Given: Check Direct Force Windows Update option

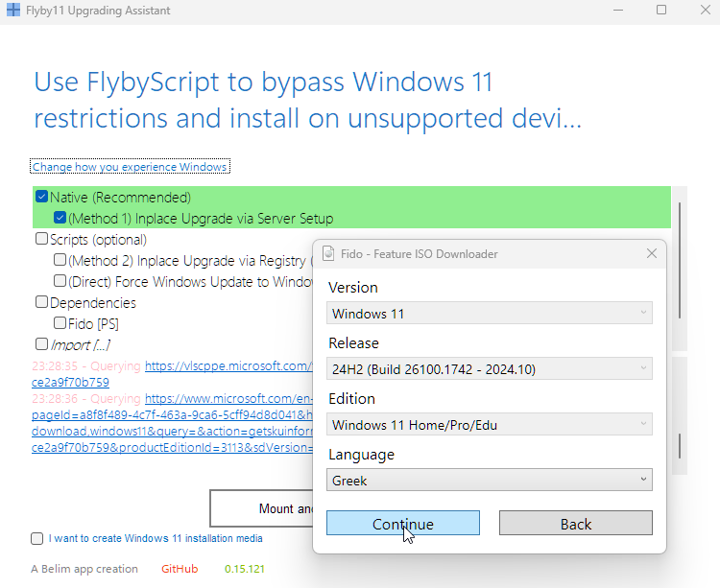Looking at the screenshot, I should pos(60,281).
